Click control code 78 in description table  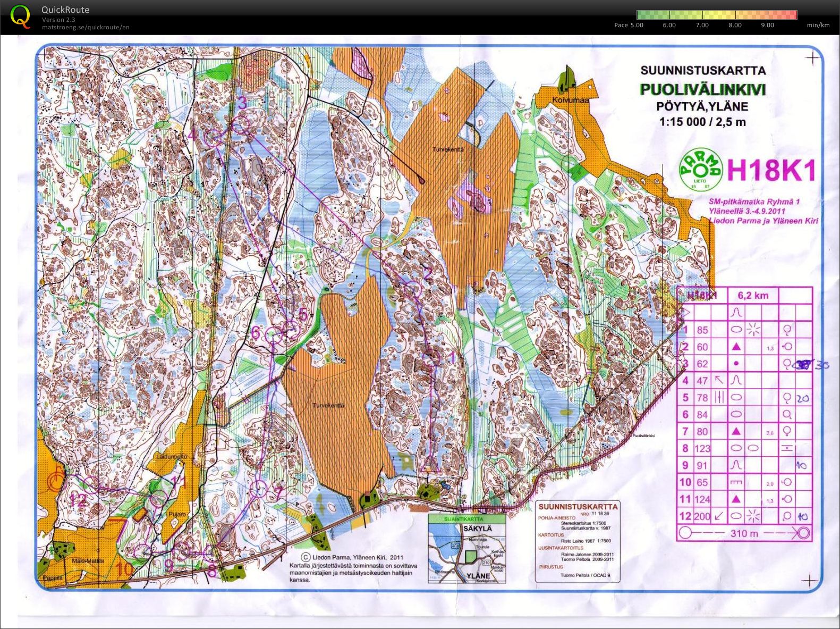coord(702,398)
